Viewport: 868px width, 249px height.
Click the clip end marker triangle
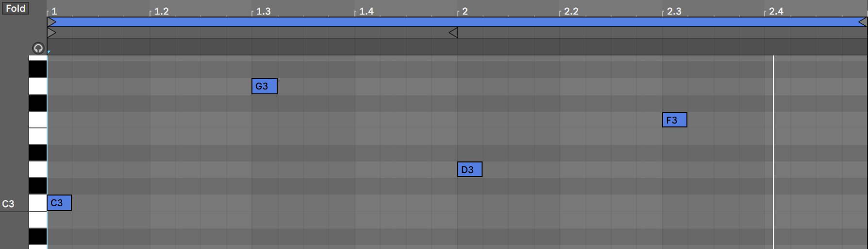453,33
